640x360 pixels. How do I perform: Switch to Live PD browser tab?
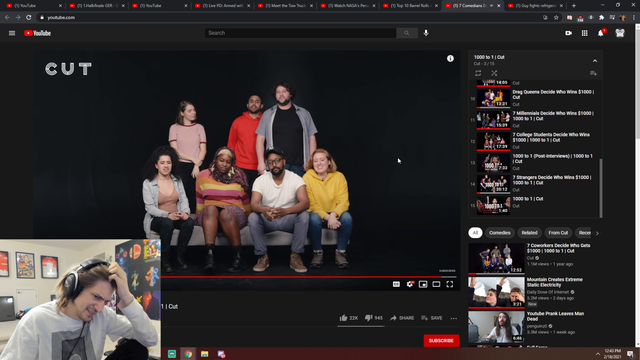point(223,6)
